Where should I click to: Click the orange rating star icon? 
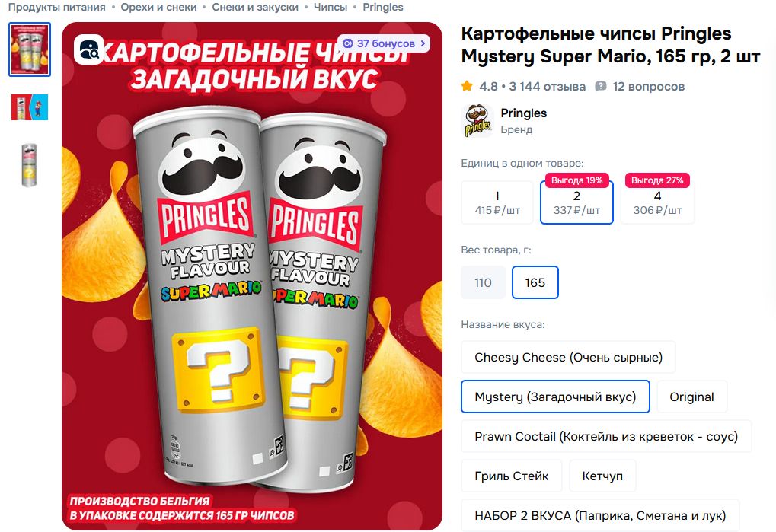[x=467, y=87]
